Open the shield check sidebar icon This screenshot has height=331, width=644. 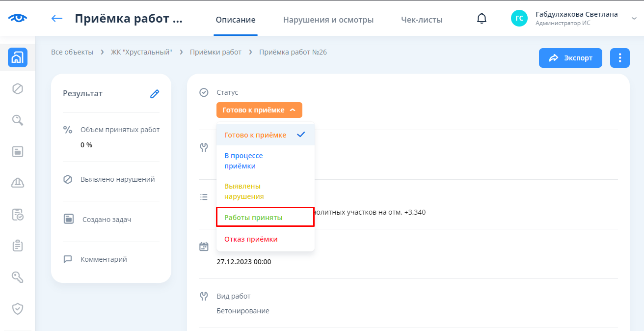click(18, 309)
